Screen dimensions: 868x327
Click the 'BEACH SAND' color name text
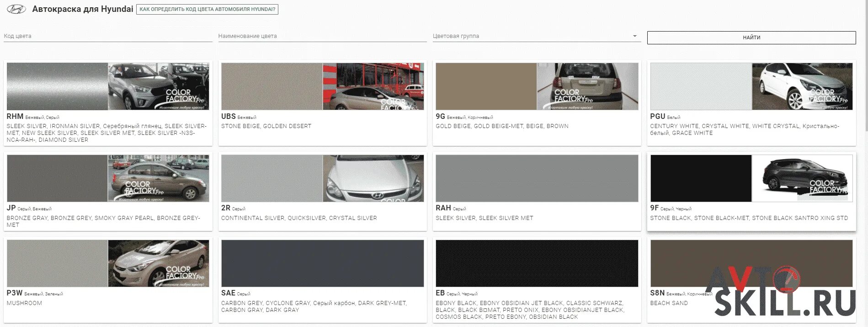click(x=669, y=303)
